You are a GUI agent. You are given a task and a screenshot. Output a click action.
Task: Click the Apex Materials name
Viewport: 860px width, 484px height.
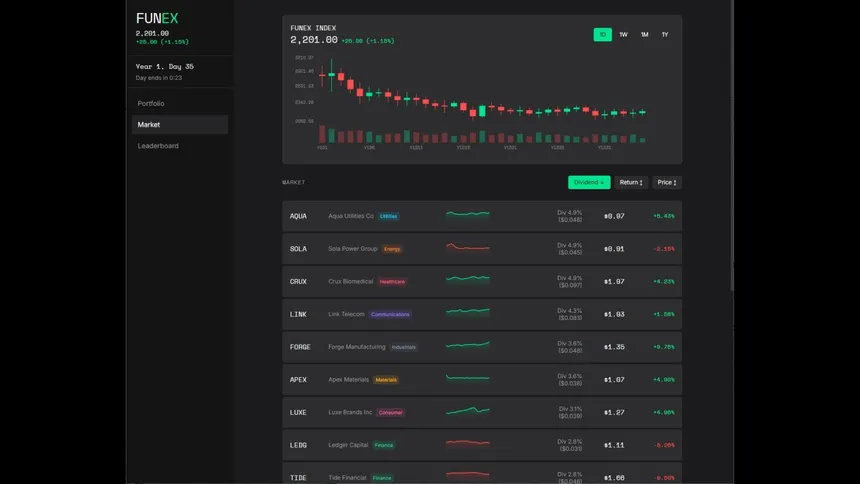(348, 380)
